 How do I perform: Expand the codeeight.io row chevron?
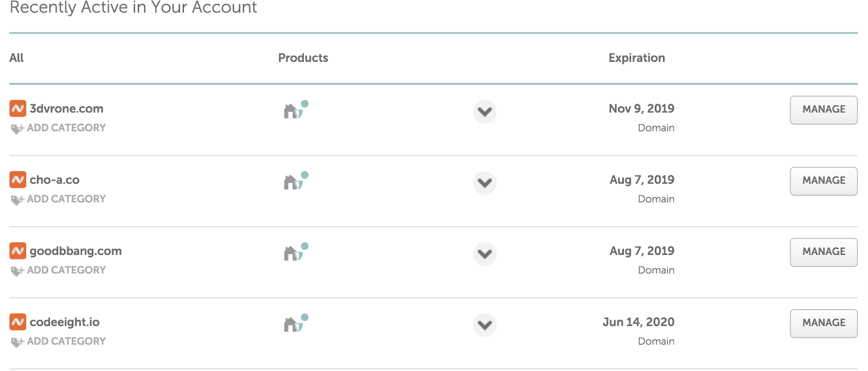pyautogui.click(x=485, y=325)
